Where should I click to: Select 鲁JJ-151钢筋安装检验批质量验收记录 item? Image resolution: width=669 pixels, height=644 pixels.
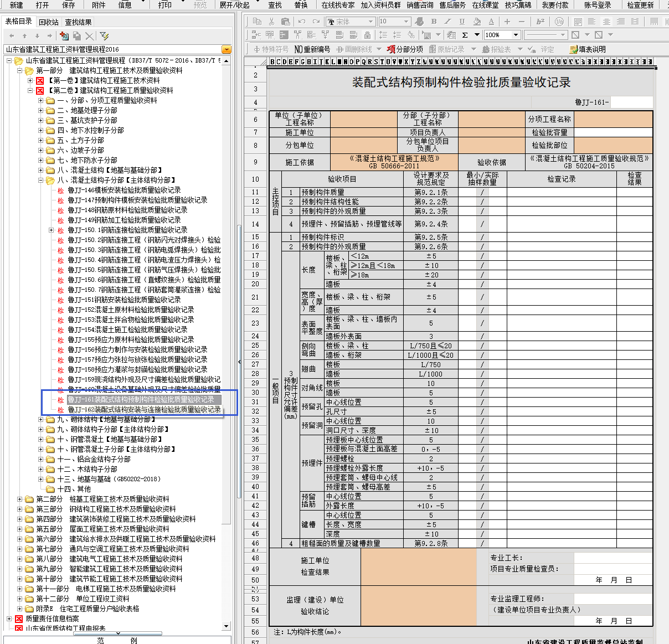(x=124, y=300)
